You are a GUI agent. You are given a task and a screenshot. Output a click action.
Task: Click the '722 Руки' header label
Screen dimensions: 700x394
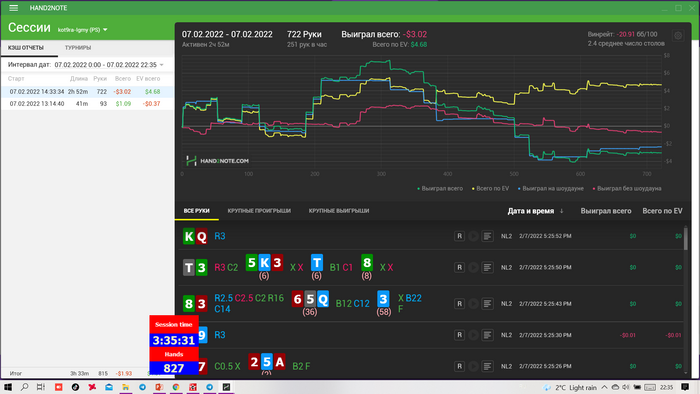304,34
